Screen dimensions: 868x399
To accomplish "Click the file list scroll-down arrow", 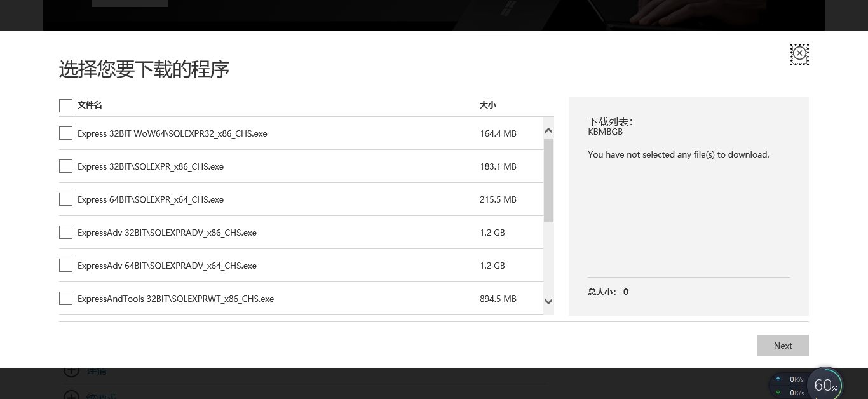I will point(549,301).
